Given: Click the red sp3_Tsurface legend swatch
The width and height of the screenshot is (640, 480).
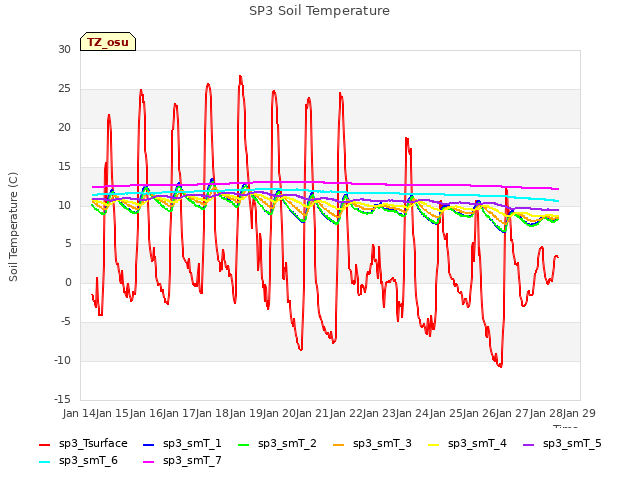Looking at the screenshot, I should (x=44, y=444).
